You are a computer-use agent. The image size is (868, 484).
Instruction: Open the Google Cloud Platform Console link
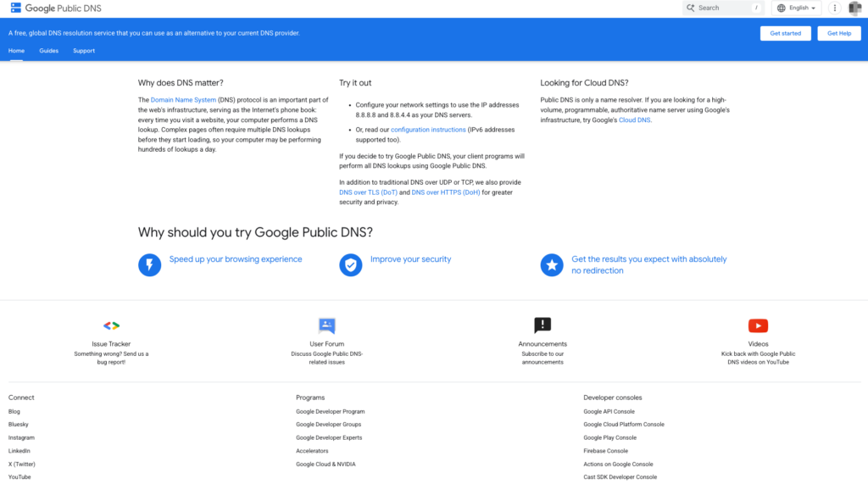click(x=623, y=424)
